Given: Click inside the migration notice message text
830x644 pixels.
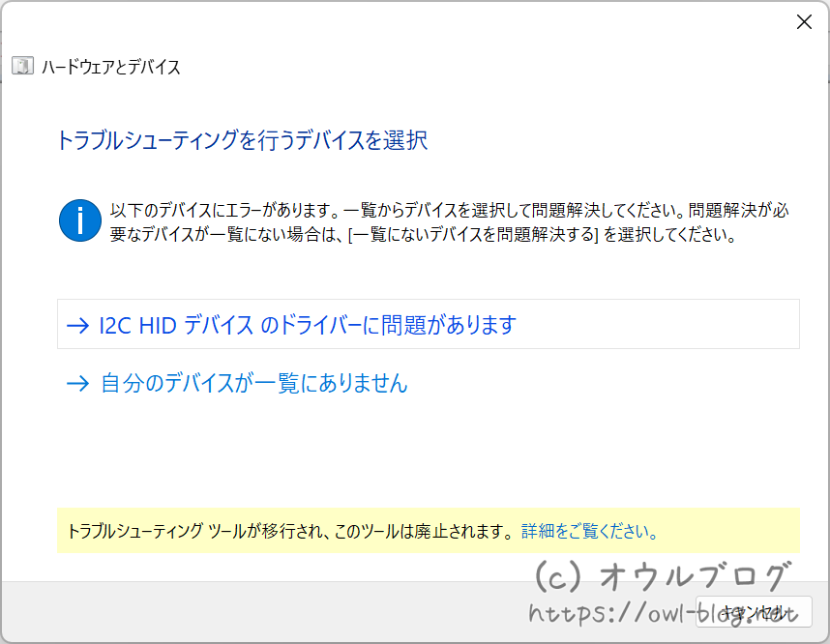Looking at the screenshot, I should click(290, 532).
